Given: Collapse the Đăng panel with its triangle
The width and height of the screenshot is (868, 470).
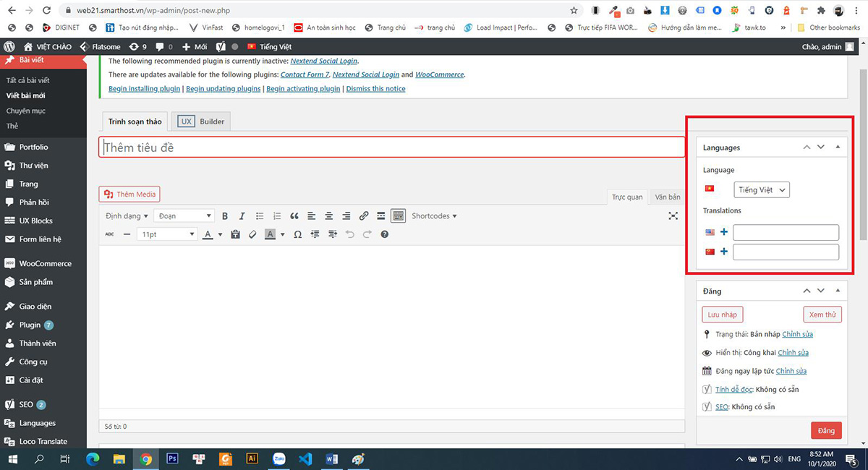Looking at the screenshot, I should (838, 291).
